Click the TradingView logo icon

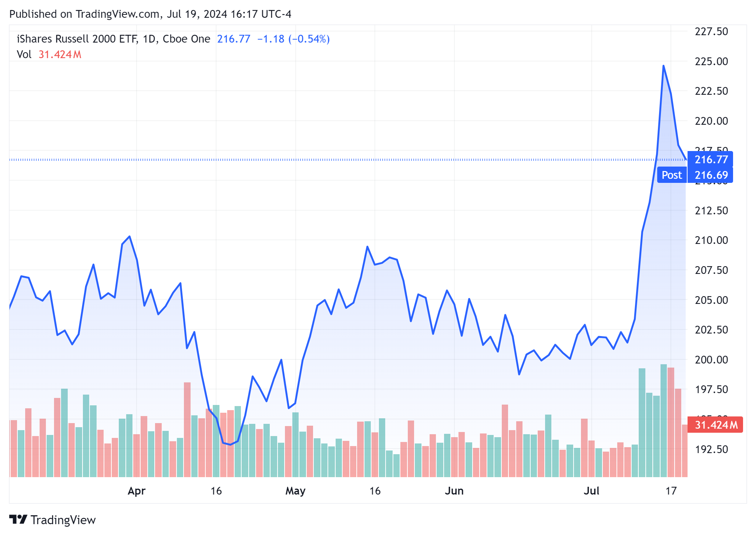18,520
